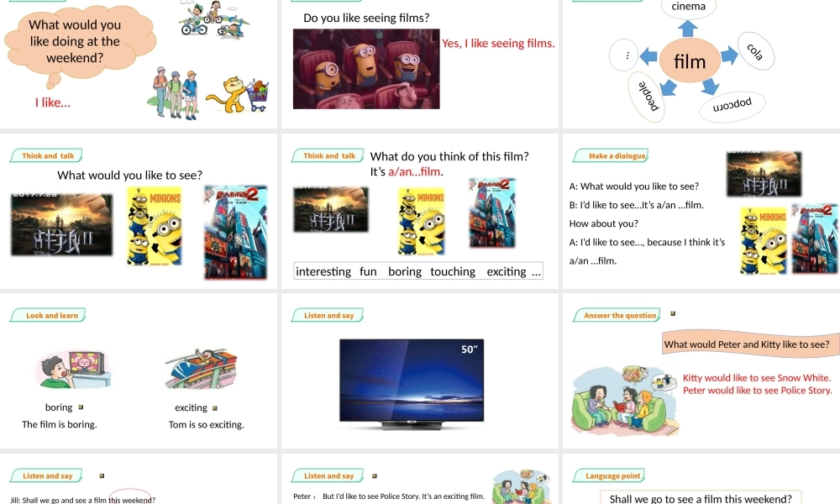840x504 pixels.
Task: Play the sound icon after 'Answer the question'
Action: 673,314
